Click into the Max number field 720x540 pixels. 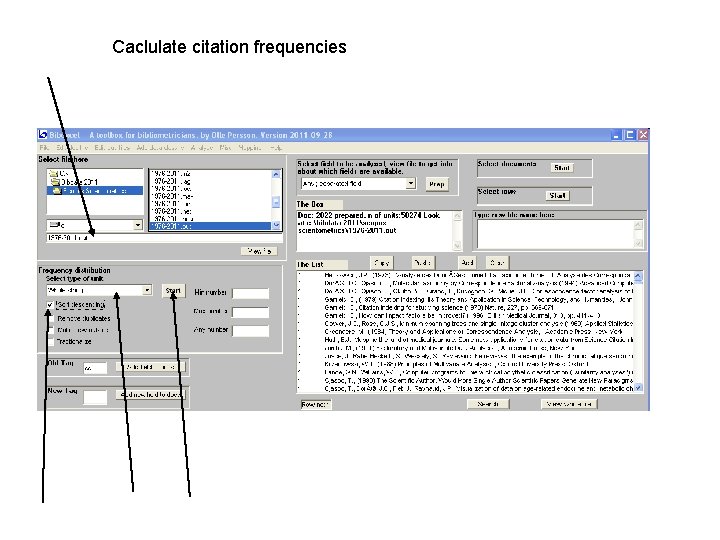click(251, 312)
